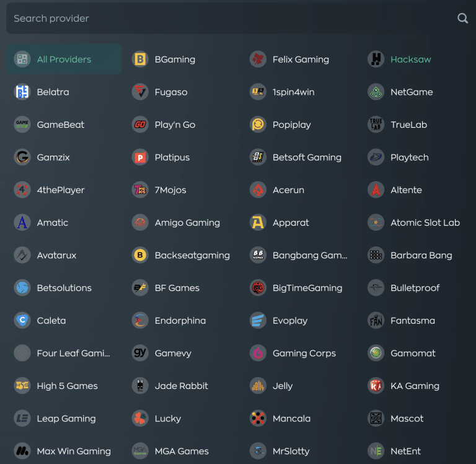Click the Apparat yellow A icon
This screenshot has height=464, width=476.
(258, 223)
